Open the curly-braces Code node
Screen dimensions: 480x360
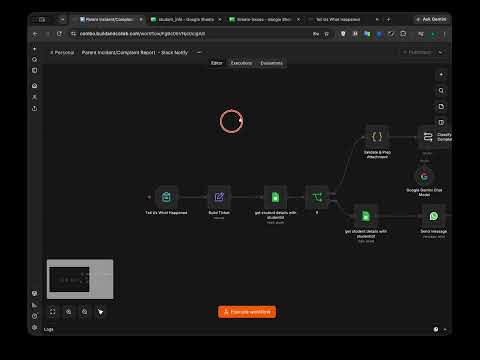377,137
